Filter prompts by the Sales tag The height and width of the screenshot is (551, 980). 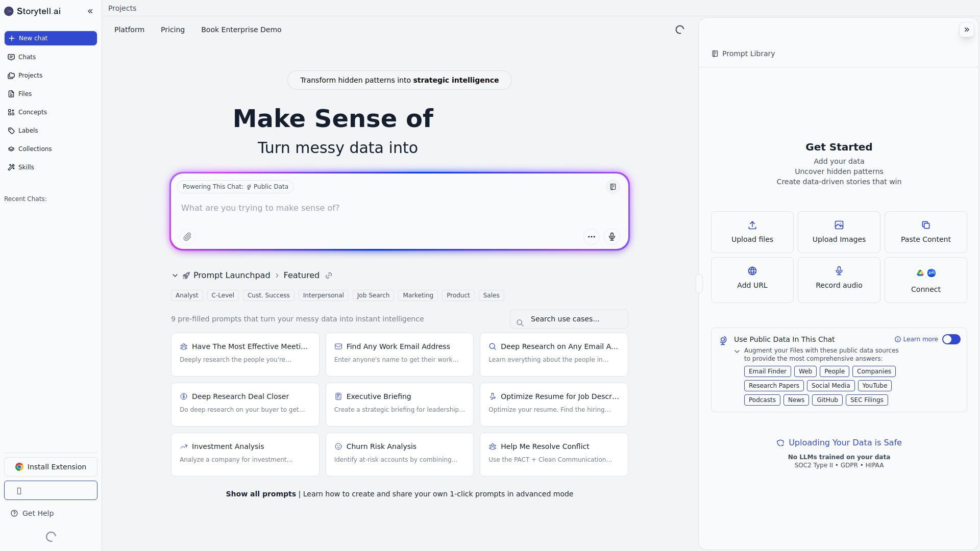491,295
